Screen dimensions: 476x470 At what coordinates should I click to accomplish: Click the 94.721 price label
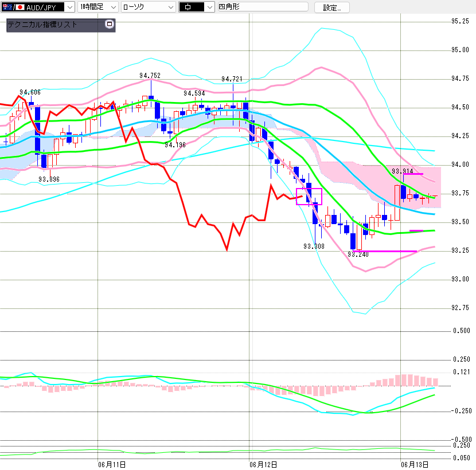click(x=232, y=79)
